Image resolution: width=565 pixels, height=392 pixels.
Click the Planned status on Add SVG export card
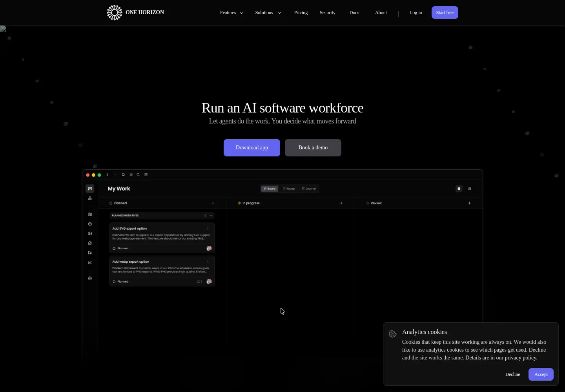pos(120,249)
